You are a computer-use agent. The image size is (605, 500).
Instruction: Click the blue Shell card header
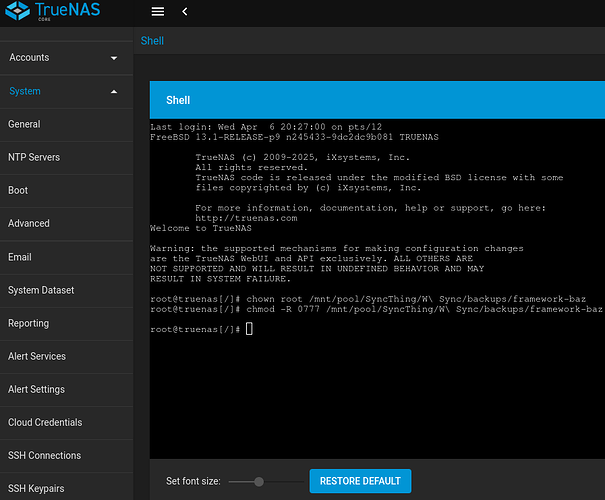pos(377,100)
